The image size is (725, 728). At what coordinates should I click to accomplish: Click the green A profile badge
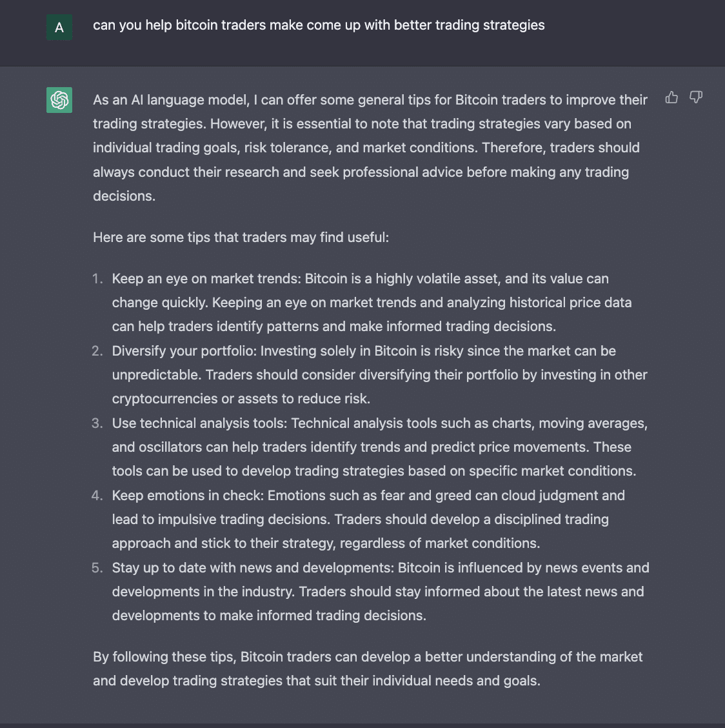pyautogui.click(x=59, y=27)
